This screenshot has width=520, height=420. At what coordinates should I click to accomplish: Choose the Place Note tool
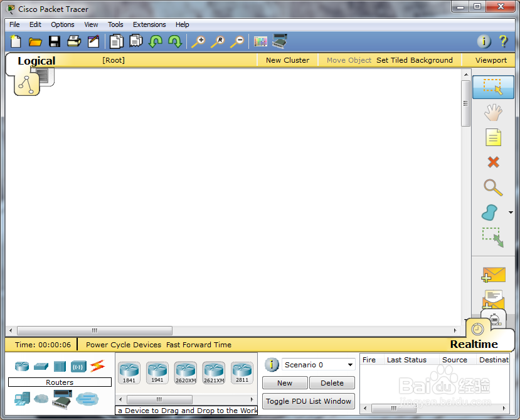coord(493,137)
